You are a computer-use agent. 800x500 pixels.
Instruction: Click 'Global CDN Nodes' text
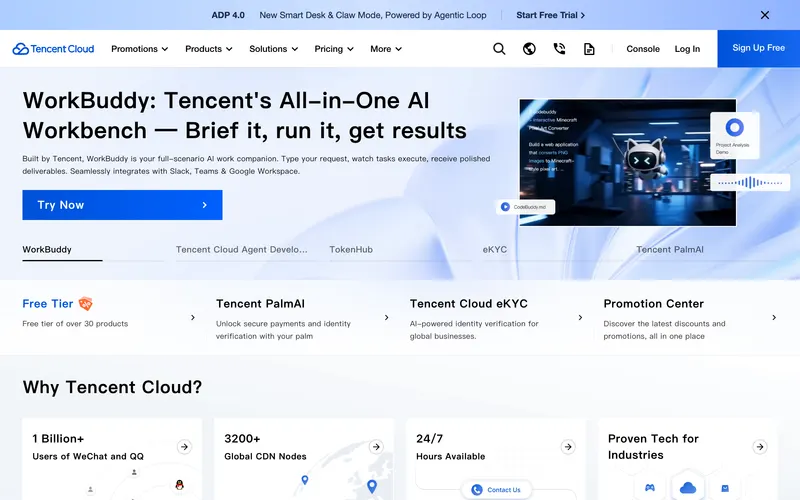(265, 456)
